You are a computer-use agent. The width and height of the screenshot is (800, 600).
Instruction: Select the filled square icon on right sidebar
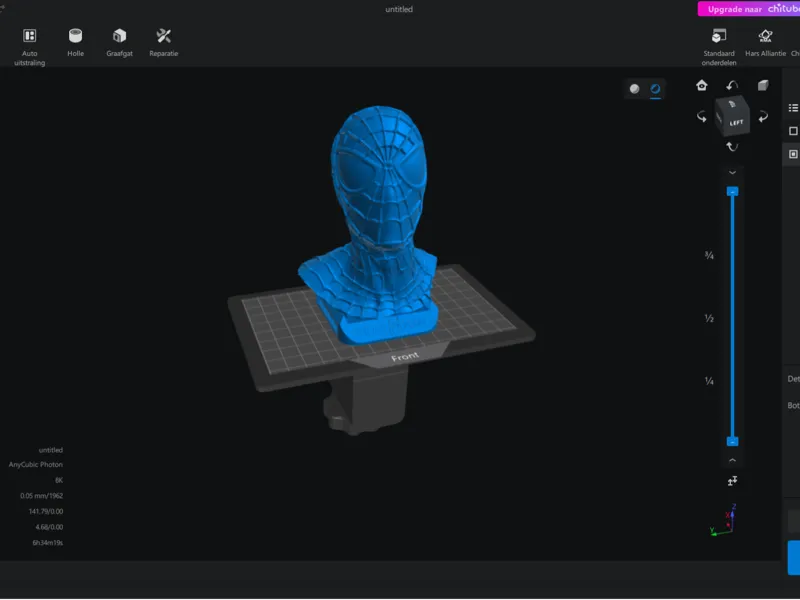793,154
